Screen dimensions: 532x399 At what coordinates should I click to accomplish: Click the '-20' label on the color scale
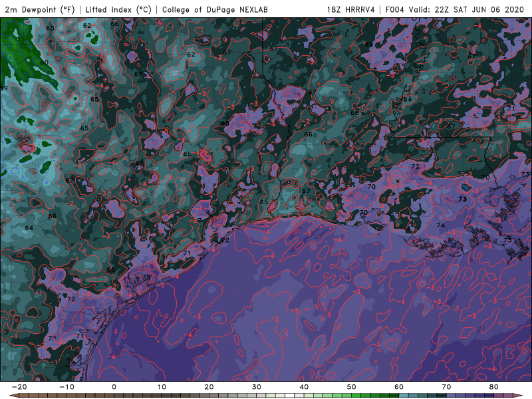pyautogui.click(x=19, y=387)
